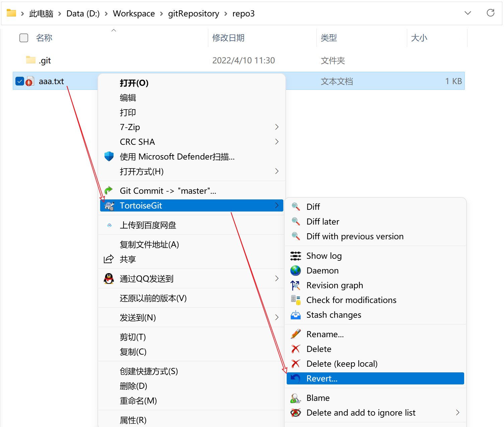
Task: Click the Check for modifications icon
Action: click(295, 300)
